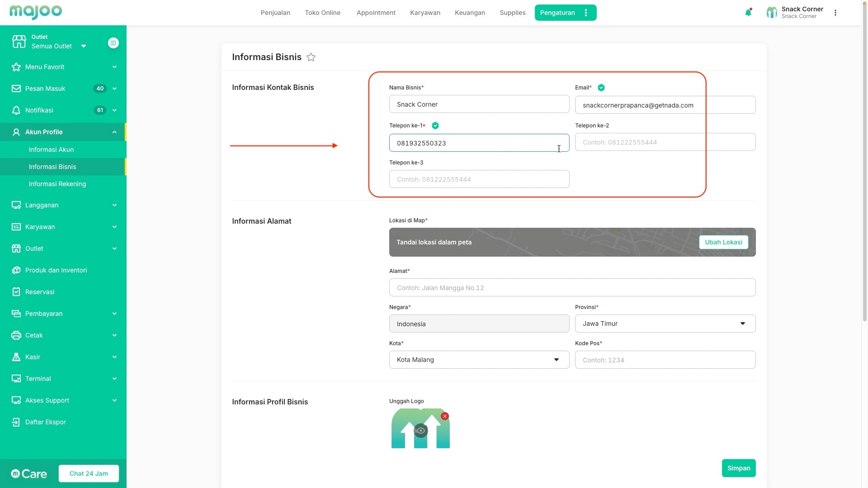Click the Simpan button
868x488 pixels.
pos(738,468)
